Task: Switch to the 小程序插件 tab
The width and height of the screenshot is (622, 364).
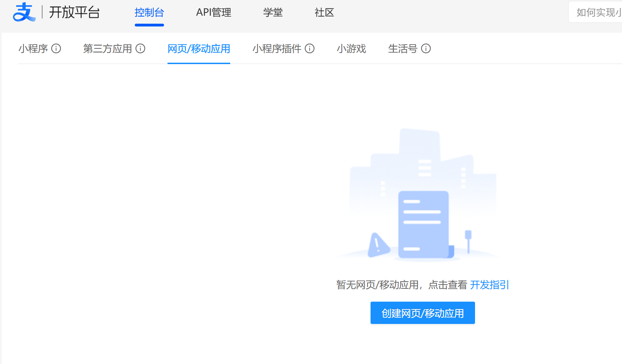Action: point(277,48)
